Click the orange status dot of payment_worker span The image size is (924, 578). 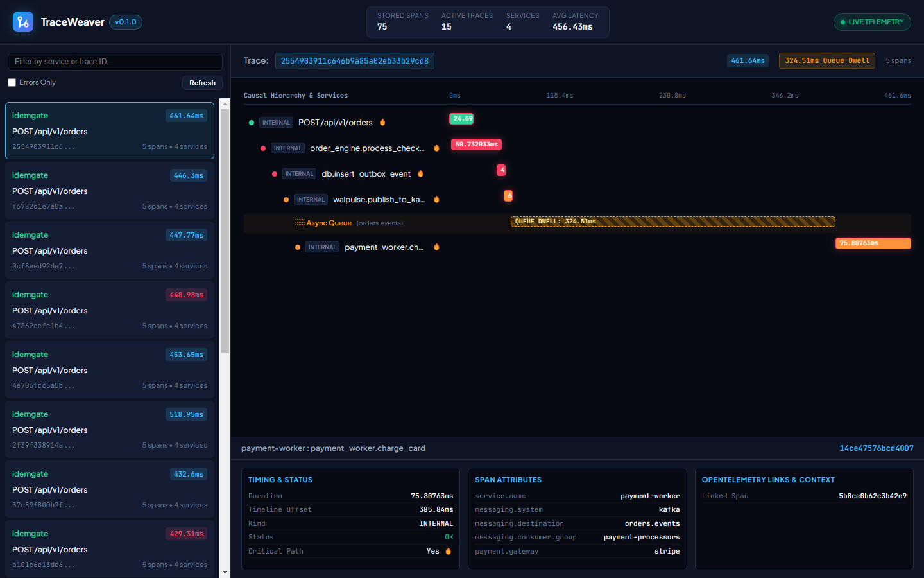pyautogui.click(x=298, y=247)
